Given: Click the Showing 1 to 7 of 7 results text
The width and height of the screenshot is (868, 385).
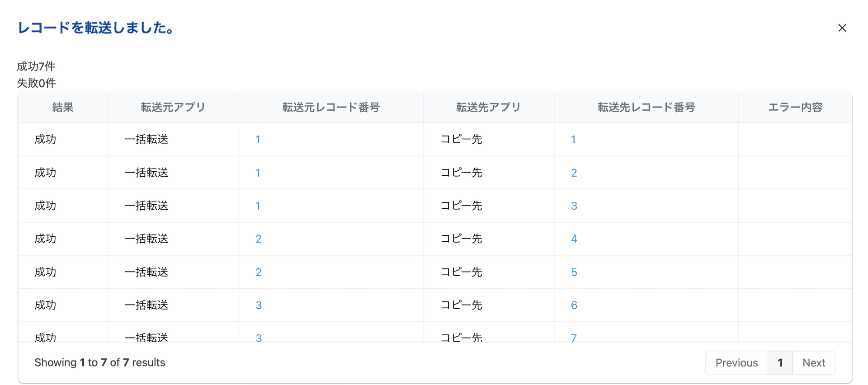Looking at the screenshot, I should [x=99, y=362].
